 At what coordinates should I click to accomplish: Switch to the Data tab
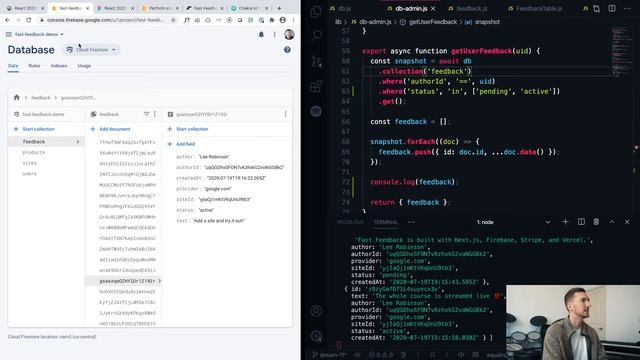click(13, 66)
